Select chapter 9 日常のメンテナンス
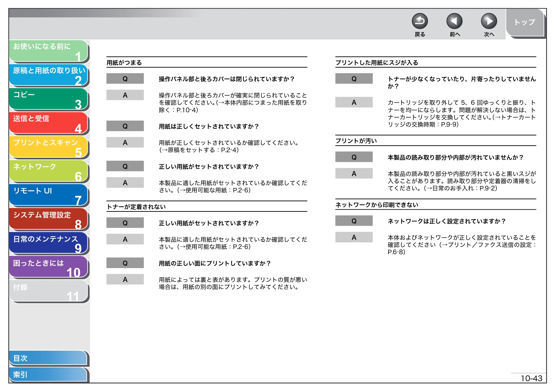 click(49, 243)
